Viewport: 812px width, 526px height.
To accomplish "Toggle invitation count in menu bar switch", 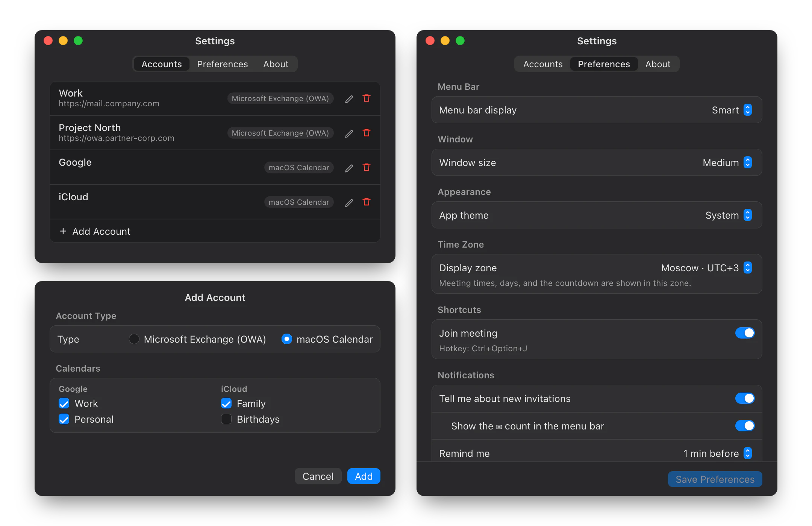I will 745,426.
